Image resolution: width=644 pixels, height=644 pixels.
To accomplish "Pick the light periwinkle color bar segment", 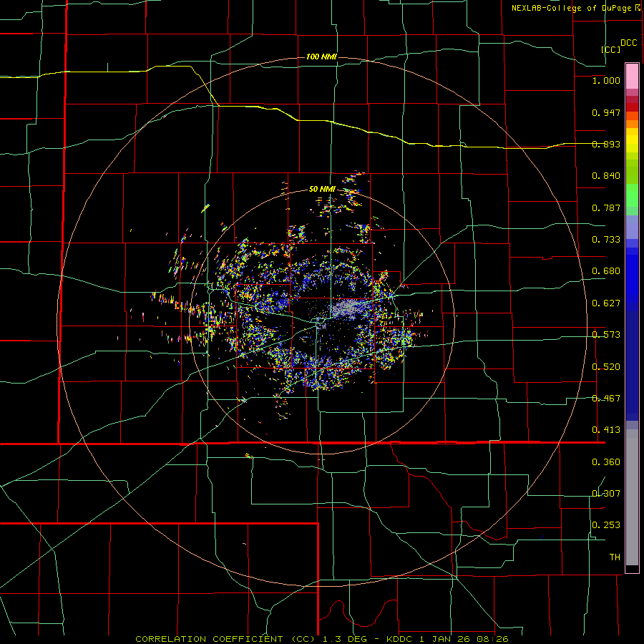I will click(632, 227).
